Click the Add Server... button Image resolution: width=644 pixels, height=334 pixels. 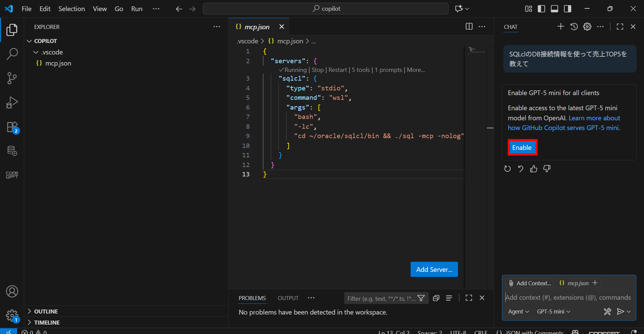pos(434,269)
